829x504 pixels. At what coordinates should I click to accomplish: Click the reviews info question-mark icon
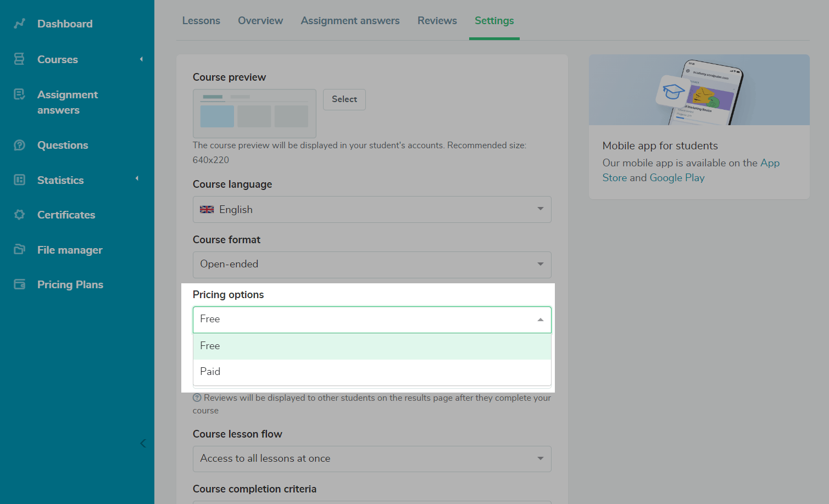197,398
